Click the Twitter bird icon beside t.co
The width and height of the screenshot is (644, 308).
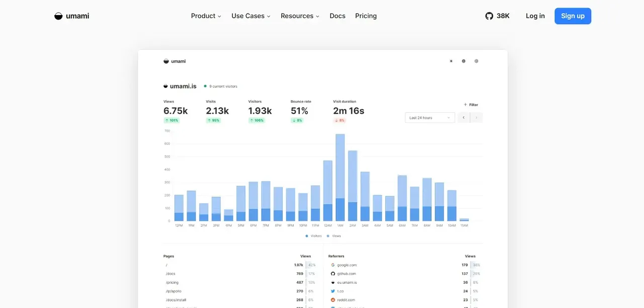click(333, 291)
